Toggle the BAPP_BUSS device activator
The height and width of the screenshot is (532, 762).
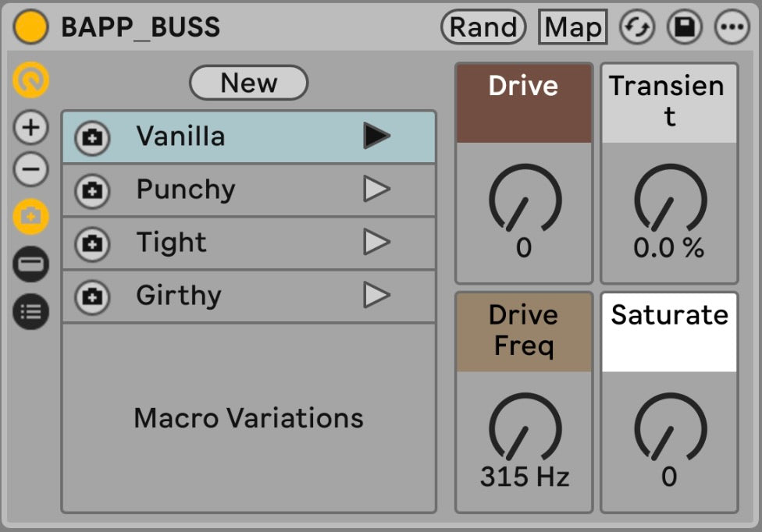31,27
